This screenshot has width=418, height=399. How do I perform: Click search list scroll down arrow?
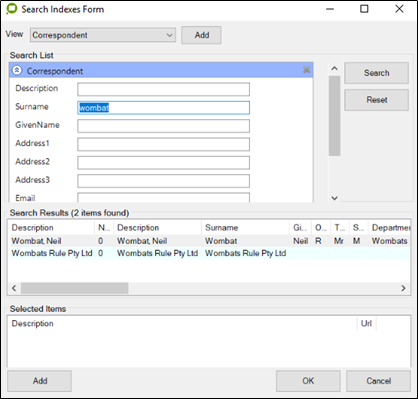pyautogui.click(x=335, y=198)
